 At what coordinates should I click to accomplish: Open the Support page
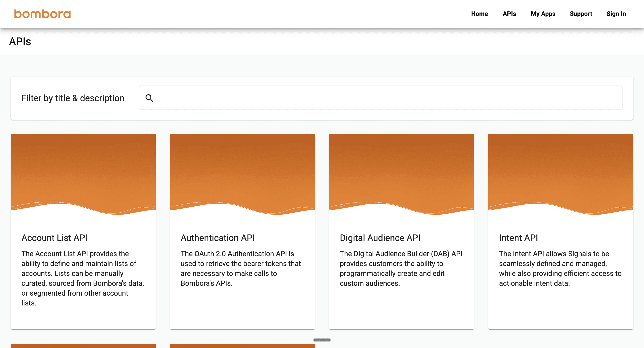(x=580, y=14)
